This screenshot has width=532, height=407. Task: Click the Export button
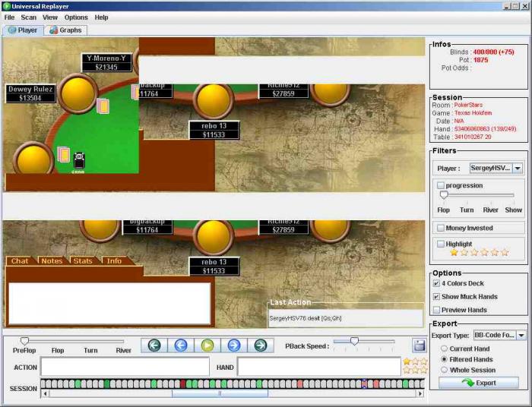[478, 383]
